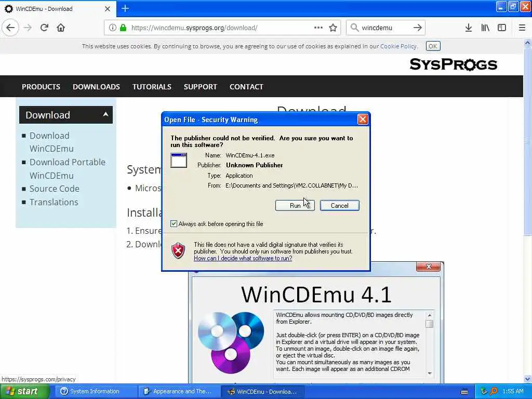Click the file name WinCDEmu-4.1.exe
Screen dimensions: 532x399
point(250,155)
